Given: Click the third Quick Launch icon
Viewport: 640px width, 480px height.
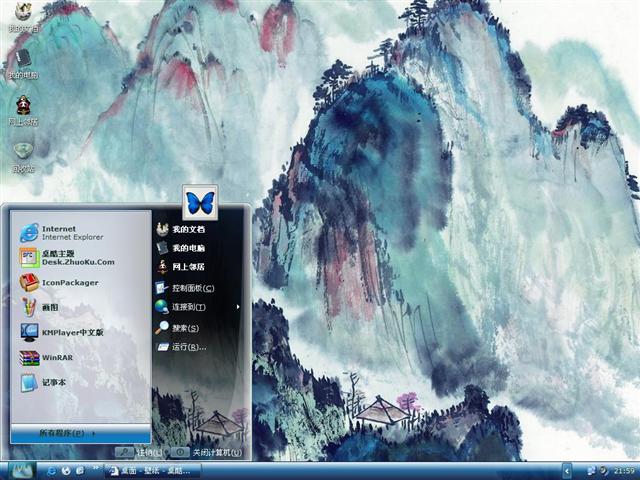Looking at the screenshot, I should click(80, 471).
